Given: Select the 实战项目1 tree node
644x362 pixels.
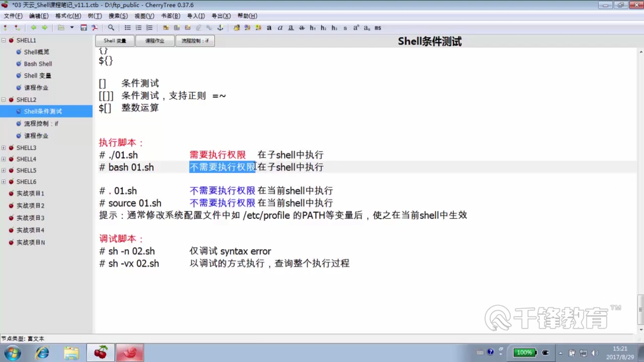Looking at the screenshot, I should pos(31,193).
